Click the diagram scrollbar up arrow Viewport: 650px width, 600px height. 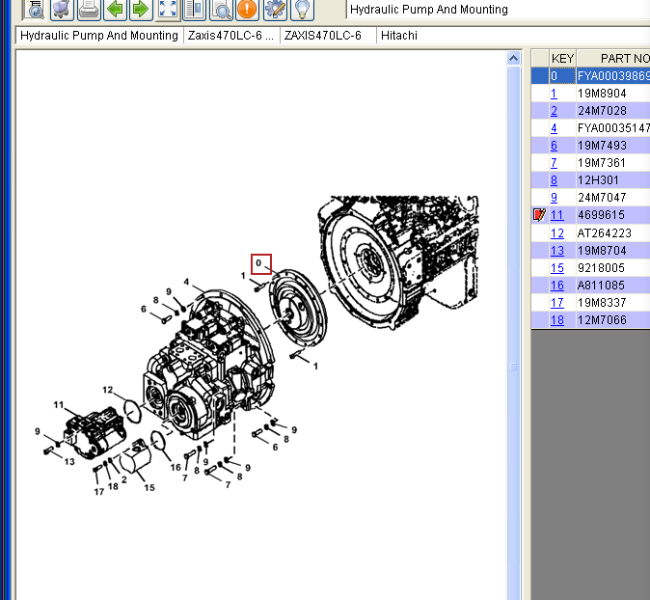pyautogui.click(x=515, y=57)
